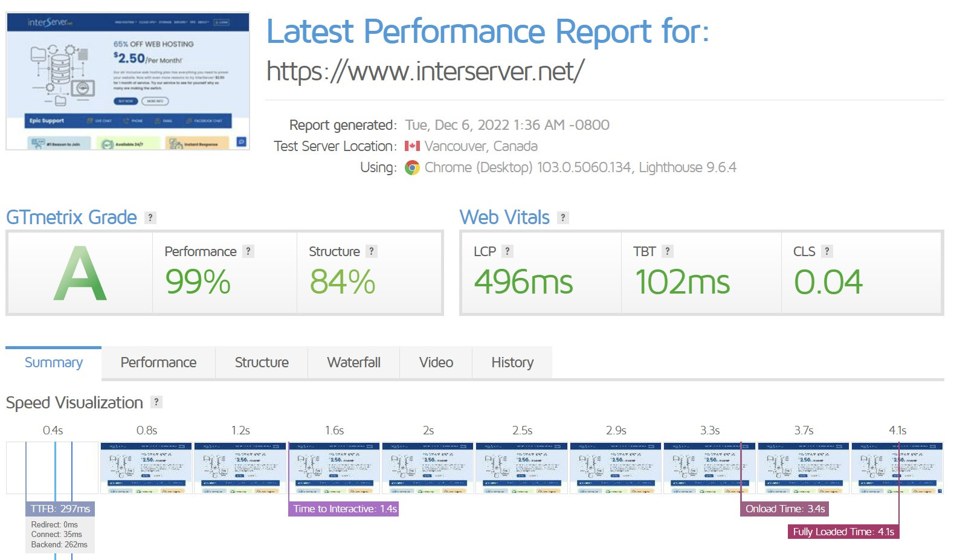Click the Canada flag icon
The image size is (954, 560).
pyautogui.click(x=412, y=146)
